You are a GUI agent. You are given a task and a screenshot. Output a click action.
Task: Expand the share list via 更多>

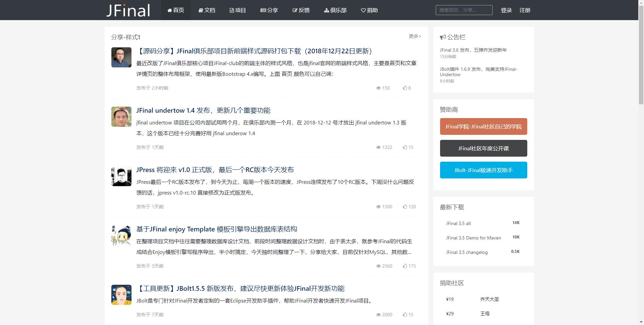(x=415, y=36)
